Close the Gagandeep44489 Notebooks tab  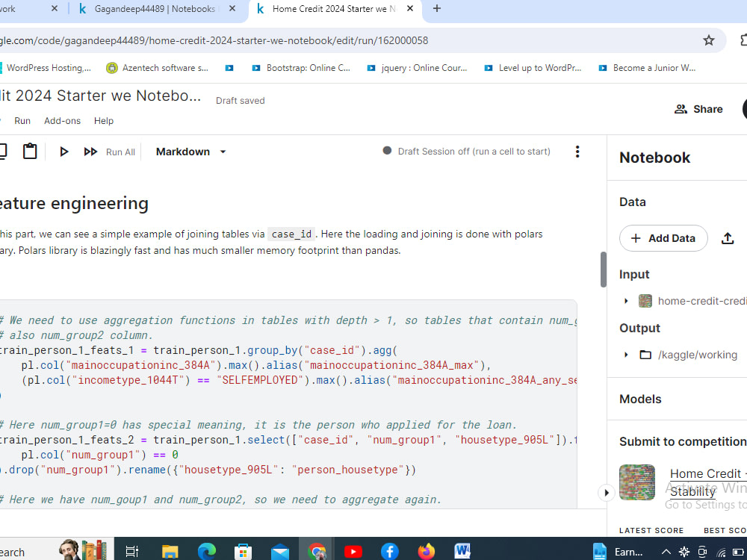pyautogui.click(x=232, y=8)
